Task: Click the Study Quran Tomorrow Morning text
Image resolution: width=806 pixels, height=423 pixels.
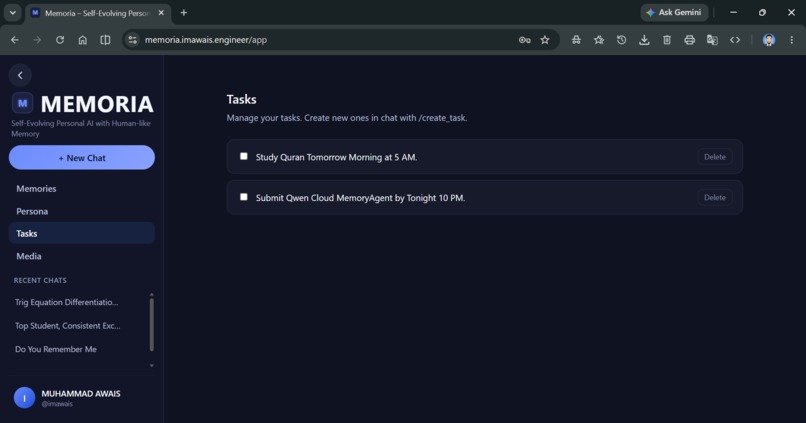Action: pyautogui.click(x=336, y=157)
